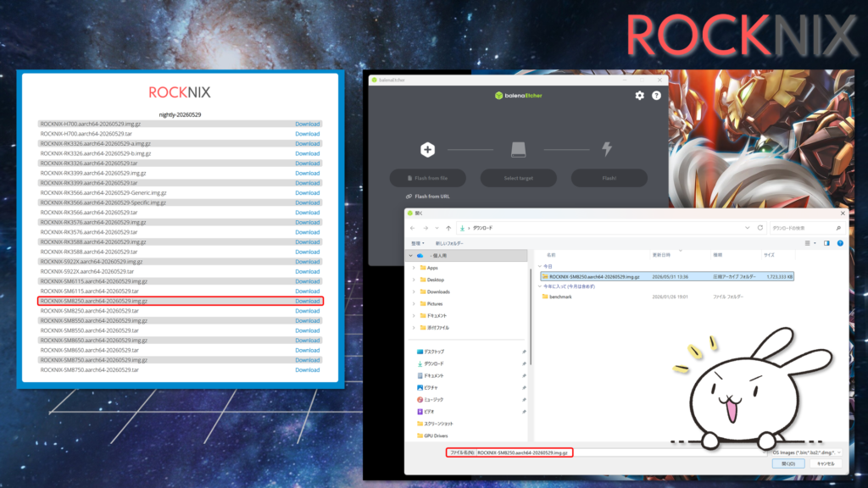Click the lightning flash icon in balenaEtcher

[x=607, y=149]
